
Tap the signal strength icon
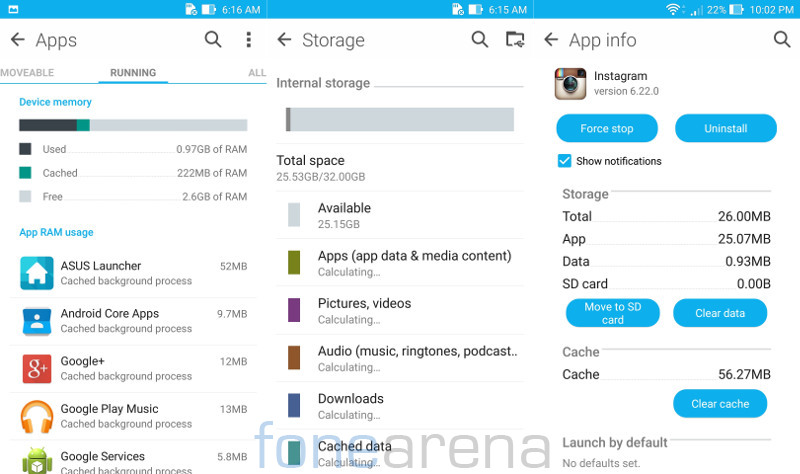[696, 9]
